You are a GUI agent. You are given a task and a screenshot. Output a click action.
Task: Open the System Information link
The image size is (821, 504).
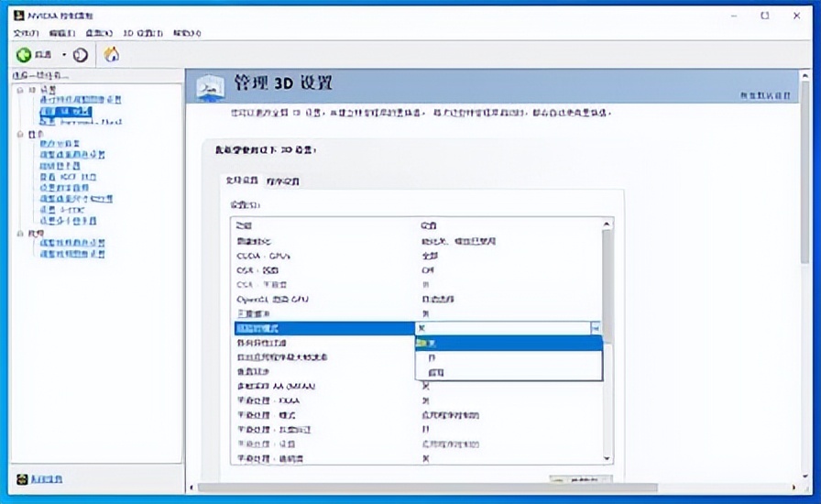click(46, 479)
